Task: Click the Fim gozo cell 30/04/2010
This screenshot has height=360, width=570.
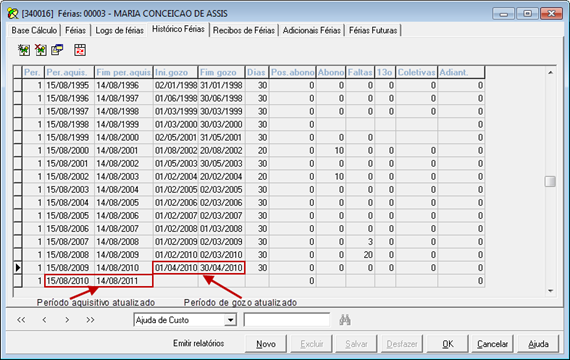Action: point(221,268)
